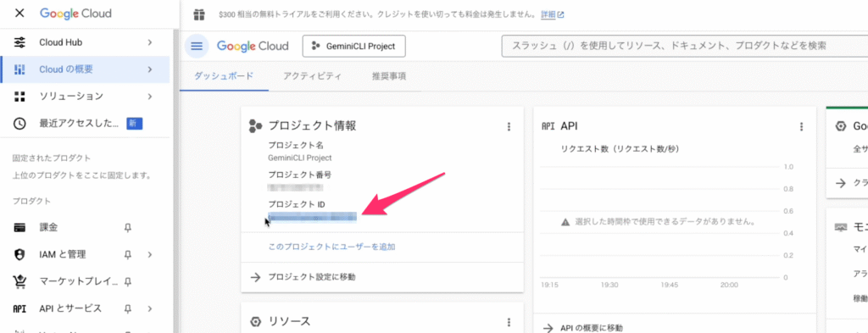Open the API とサービス icon
868x333 pixels.
click(x=20, y=308)
